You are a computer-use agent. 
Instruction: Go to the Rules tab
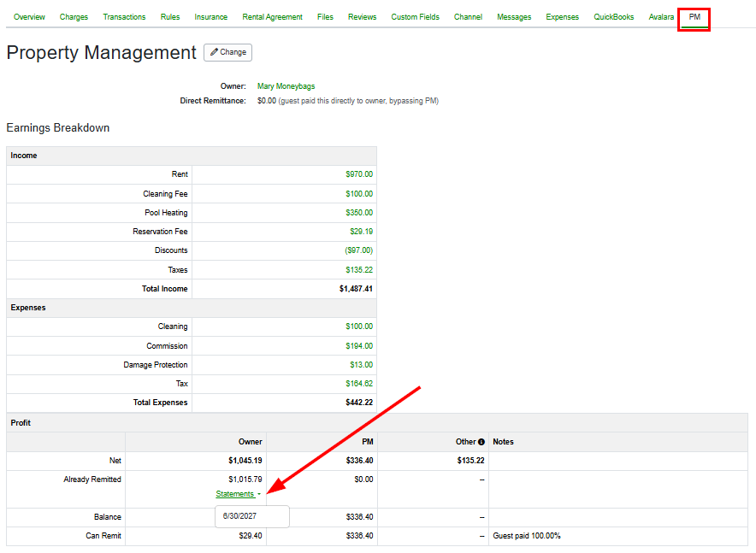pos(170,17)
